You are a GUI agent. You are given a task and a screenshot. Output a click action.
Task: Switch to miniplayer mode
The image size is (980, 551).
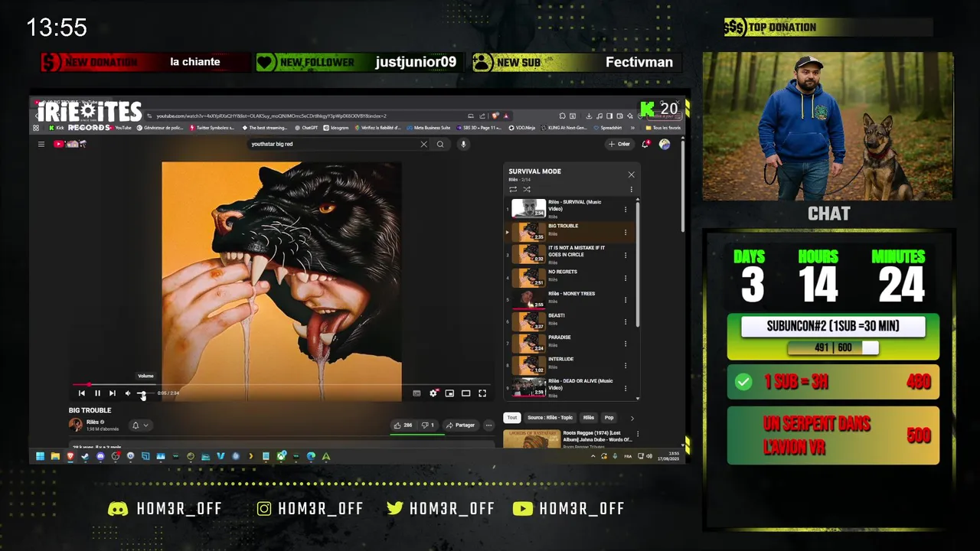coord(449,393)
